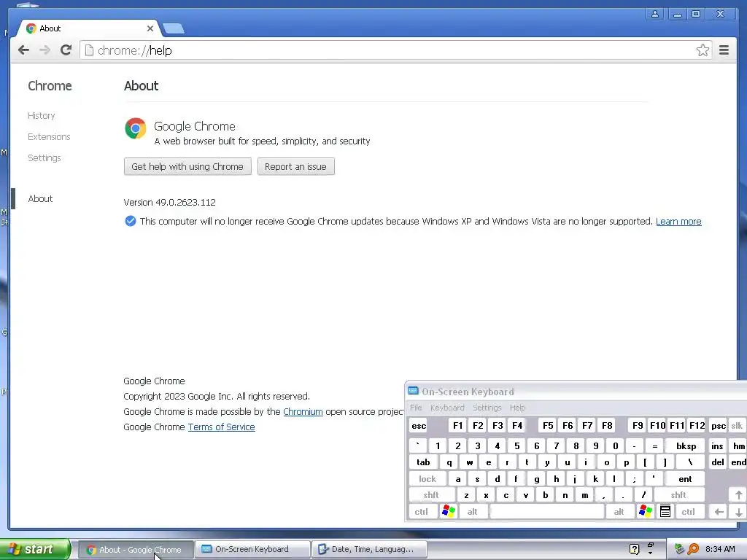Toggle the slk key on On-Screen Keyboard

(737, 426)
